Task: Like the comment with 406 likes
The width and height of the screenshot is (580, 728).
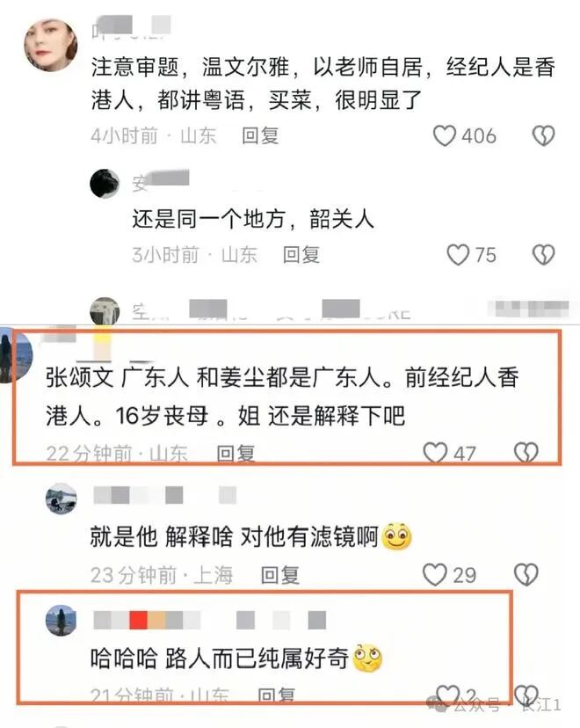Action: pos(445,136)
